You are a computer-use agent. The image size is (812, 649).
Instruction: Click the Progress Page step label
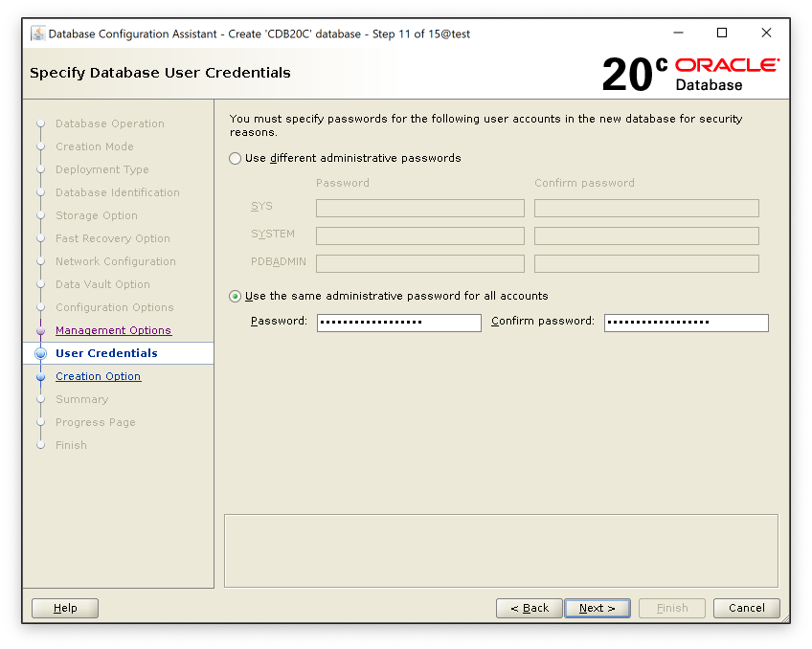pos(96,422)
